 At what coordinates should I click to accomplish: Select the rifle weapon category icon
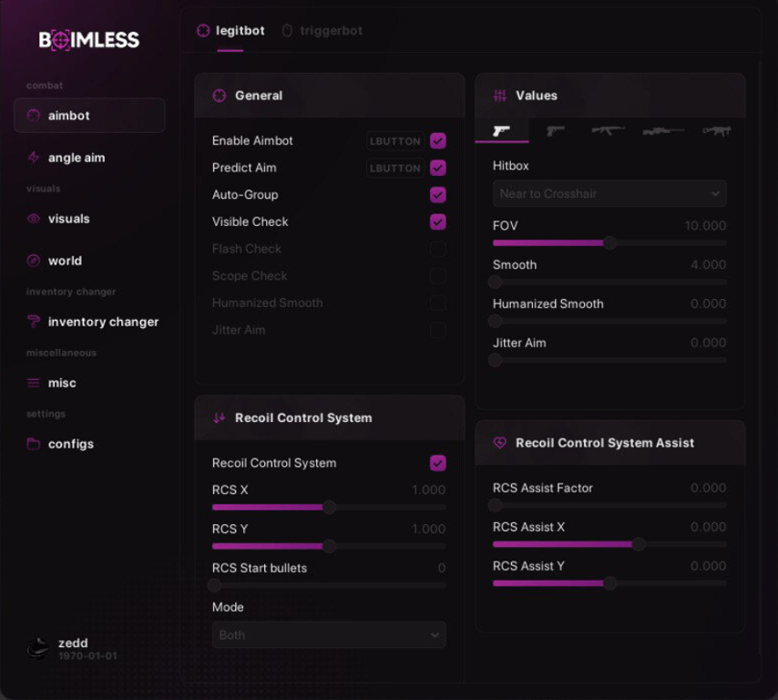(x=608, y=130)
